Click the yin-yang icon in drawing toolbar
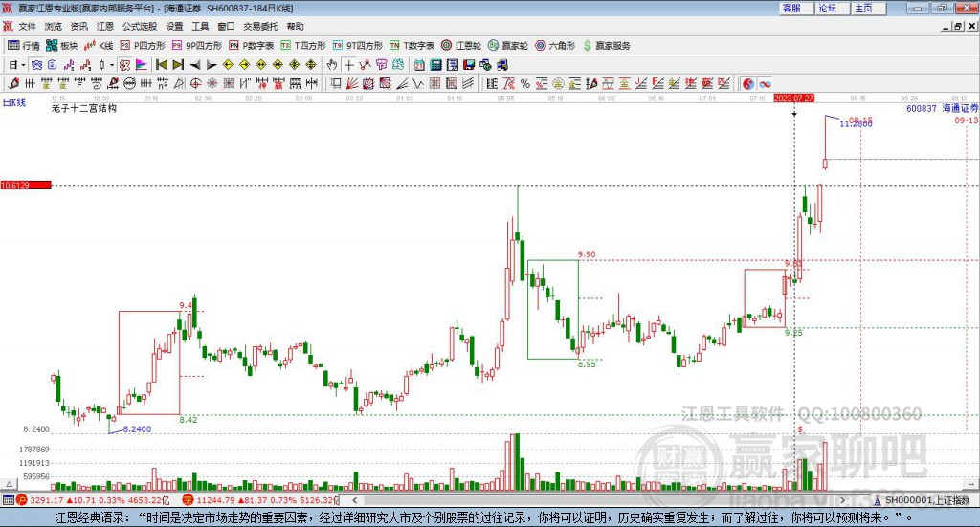Viewport: 980px width, 527px height. [748, 83]
